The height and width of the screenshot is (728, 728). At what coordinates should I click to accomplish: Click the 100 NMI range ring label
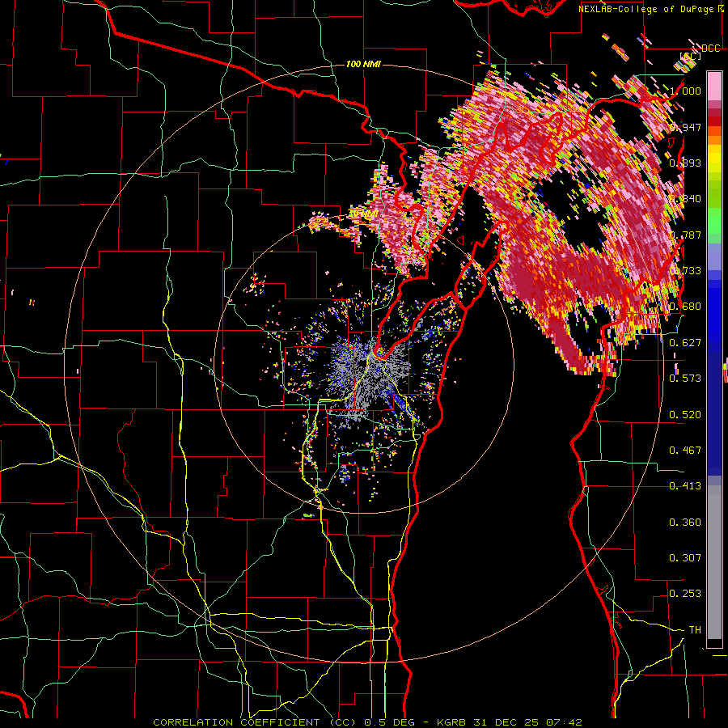click(363, 64)
